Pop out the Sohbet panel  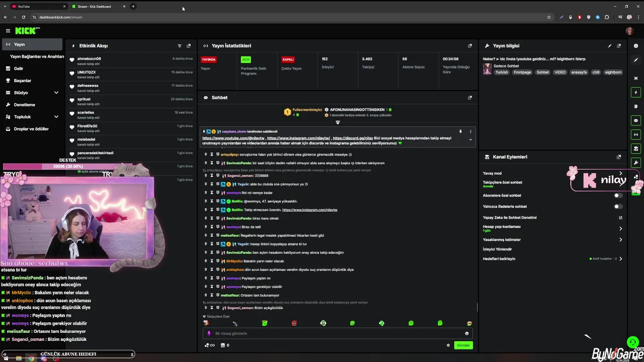coord(470,98)
